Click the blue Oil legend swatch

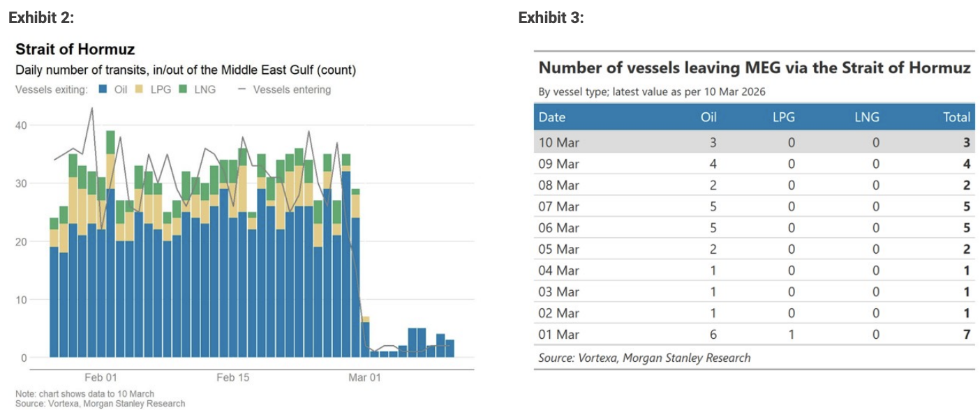102,90
